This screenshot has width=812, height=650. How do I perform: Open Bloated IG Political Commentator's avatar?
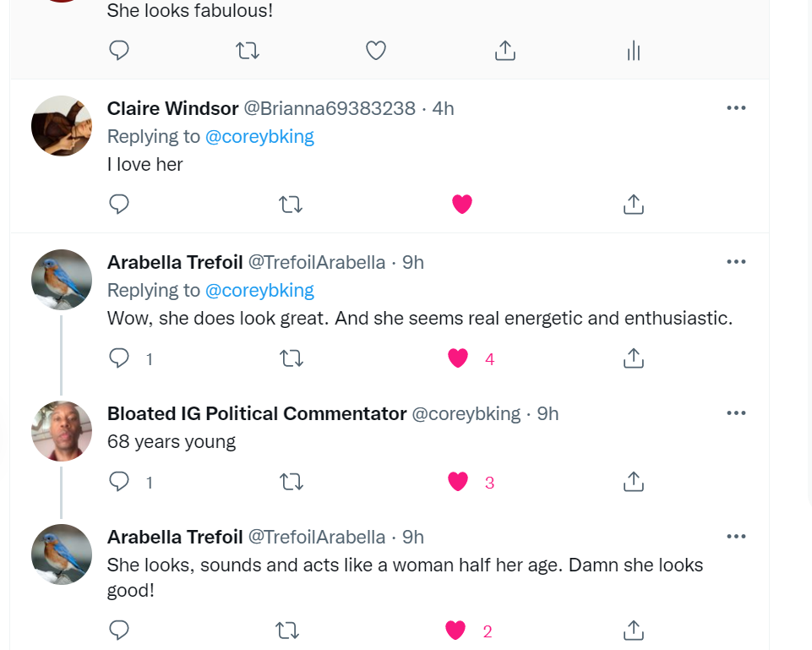tap(62, 431)
